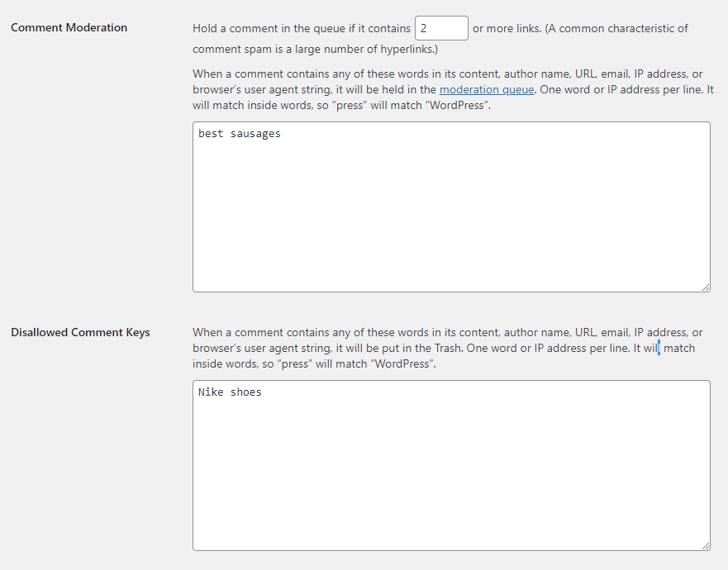Screen dimensions: 728x570
Task: Click 'WordPress' in the Disallowed Comment Keys description
Action: (x=402, y=363)
